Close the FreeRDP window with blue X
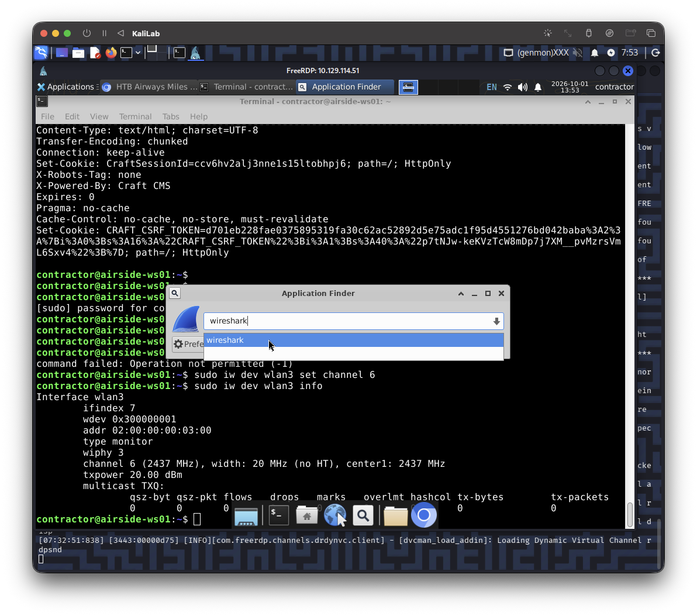The width and height of the screenshot is (697, 616). tap(627, 71)
